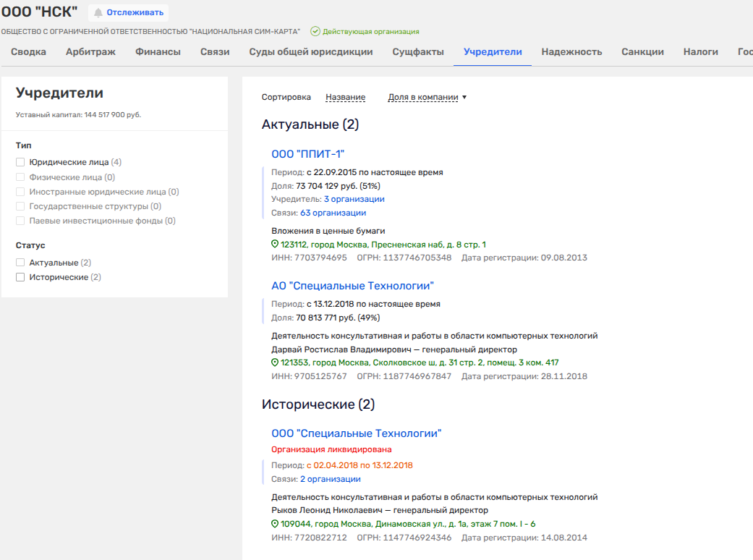Check the Исторические status filter
Viewport: 753px width, 560px height.
pos(20,277)
